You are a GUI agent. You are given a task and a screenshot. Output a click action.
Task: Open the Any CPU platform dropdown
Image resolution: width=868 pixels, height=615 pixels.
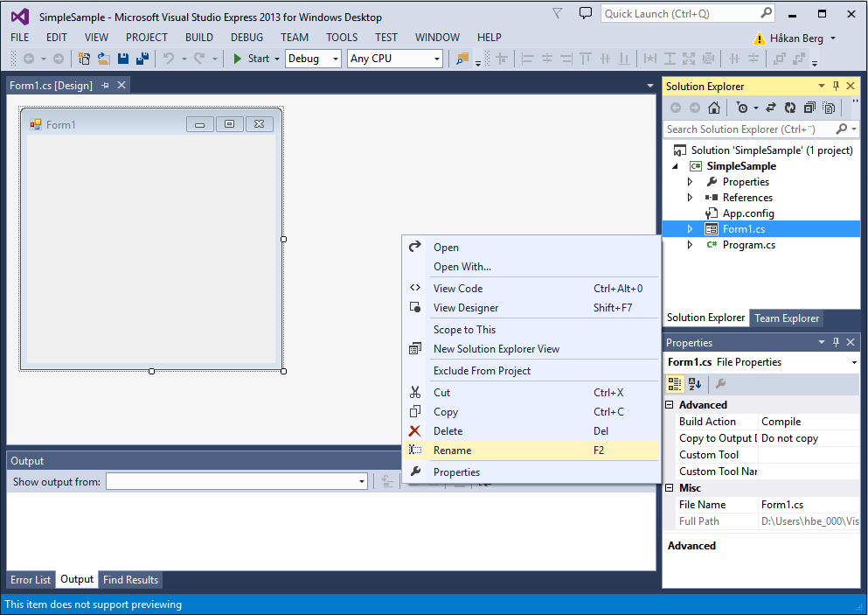point(437,59)
